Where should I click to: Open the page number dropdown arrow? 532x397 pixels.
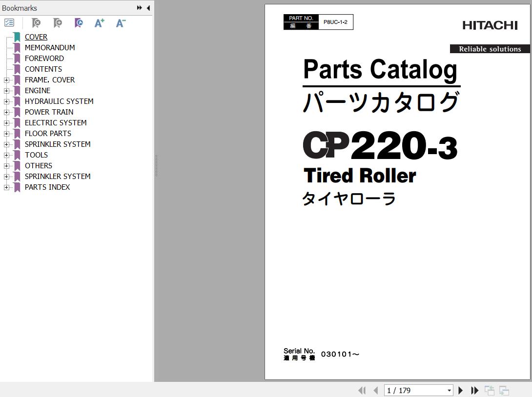[449, 391]
